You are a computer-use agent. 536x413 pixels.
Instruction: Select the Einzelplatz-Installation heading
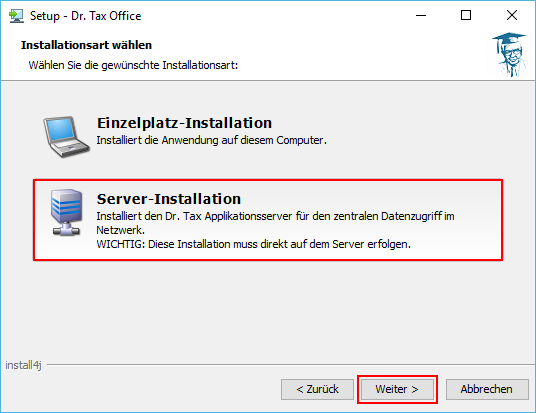[x=184, y=123]
